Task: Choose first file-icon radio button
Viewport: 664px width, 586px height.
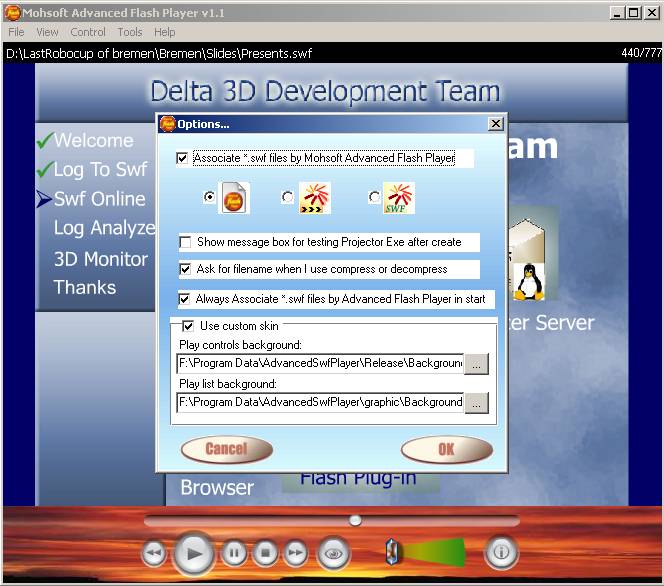Action: (210, 197)
